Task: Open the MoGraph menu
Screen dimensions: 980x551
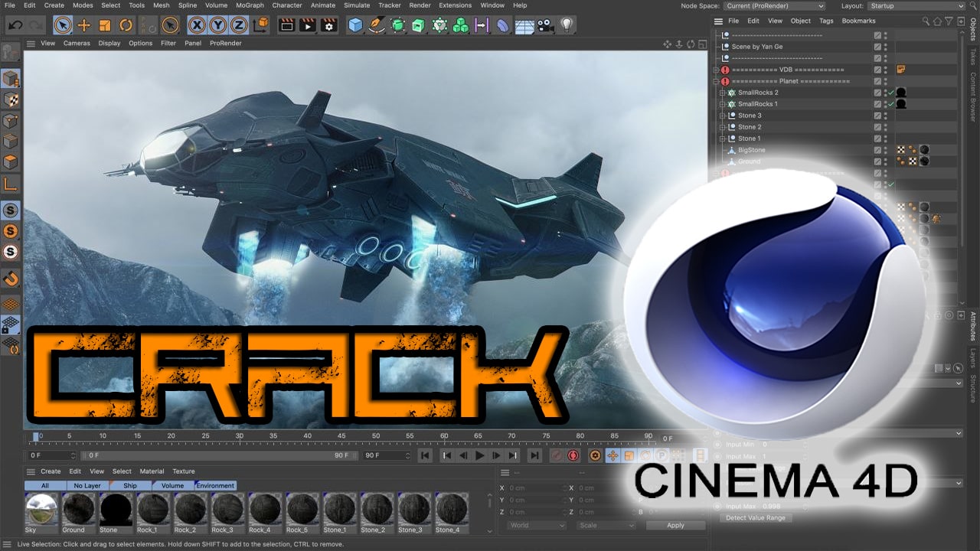Action: tap(250, 5)
